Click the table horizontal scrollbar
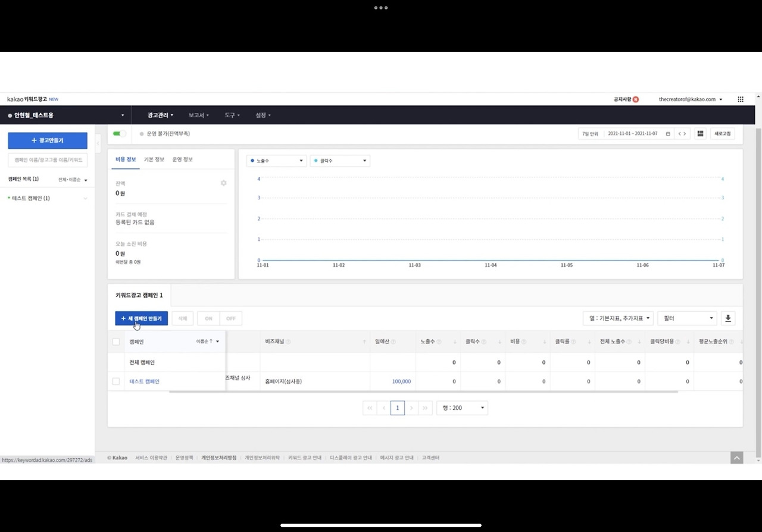The height and width of the screenshot is (532, 762). (x=423, y=392)
